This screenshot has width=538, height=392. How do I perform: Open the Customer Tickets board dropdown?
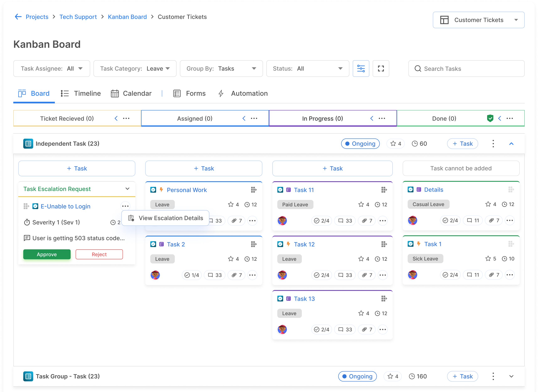pyautogui.click(x=478, y=20)
